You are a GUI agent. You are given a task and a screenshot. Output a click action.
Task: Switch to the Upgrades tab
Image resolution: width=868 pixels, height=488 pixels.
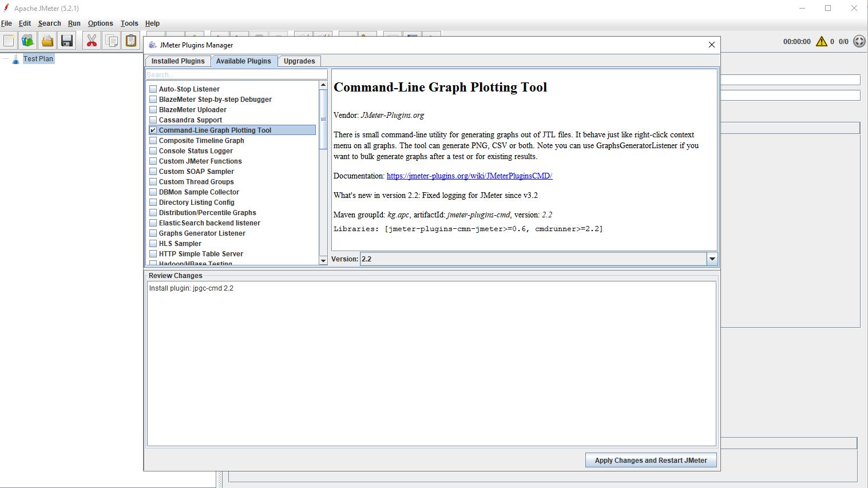(299, 61)
